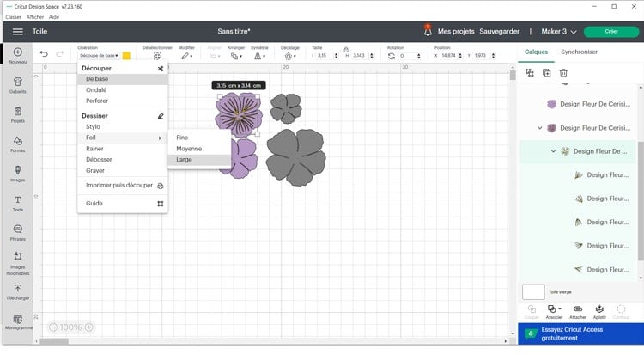Open the Maker 3 machine dropdown
The height and width of the screenshot is (355, 644).
(x=559, y=32)
